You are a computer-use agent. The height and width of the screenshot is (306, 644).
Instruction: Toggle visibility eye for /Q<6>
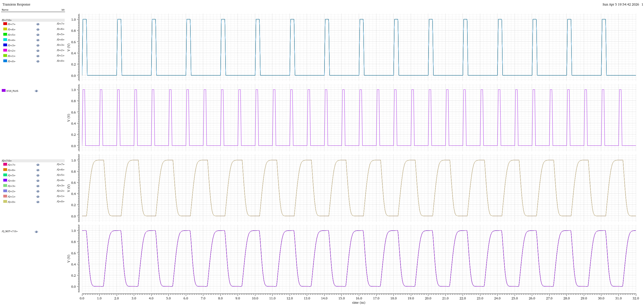tap(38, 170)
